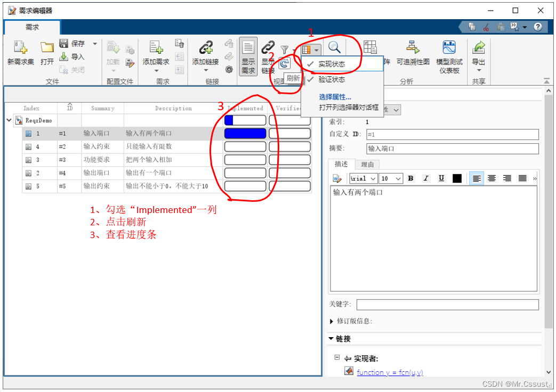Click the 刷新 refresh icon
556x392 pixels.
(285, 63)
